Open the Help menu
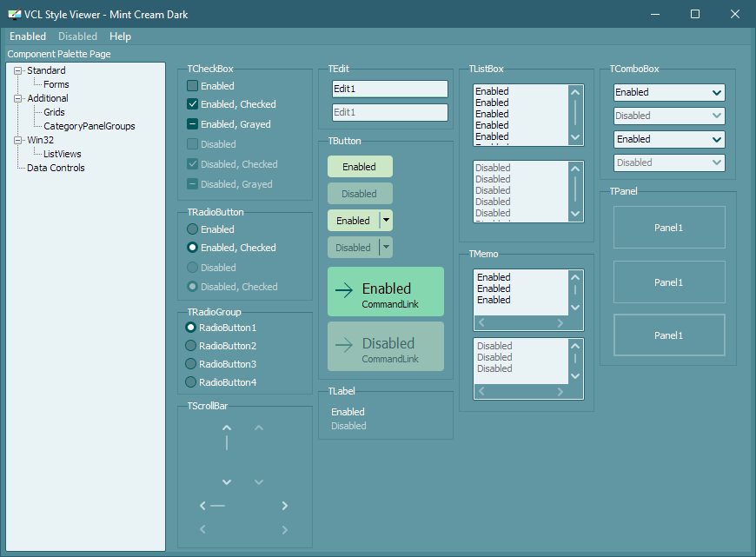The image size is (756, 557). [120, 36]
